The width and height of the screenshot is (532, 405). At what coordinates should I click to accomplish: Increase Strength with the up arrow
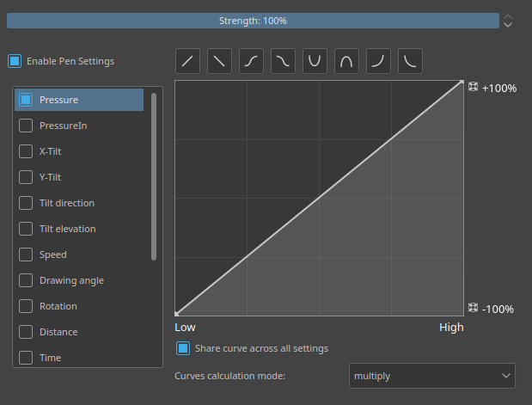click(x=508, y=17)
